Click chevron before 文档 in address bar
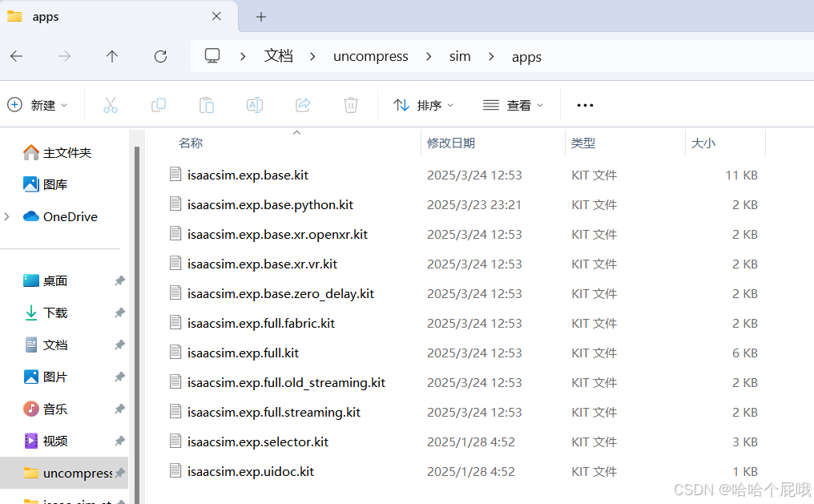Image resolution: width=814 pixels, height=504 pixels. (243, 57)
